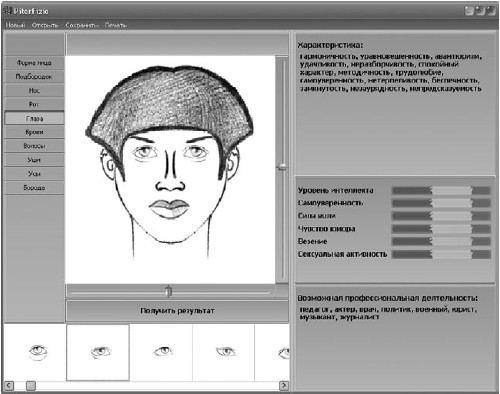Click the drawn face portrait canvas
The height and width of the screenshot is (394, 500).
(170, 170)
